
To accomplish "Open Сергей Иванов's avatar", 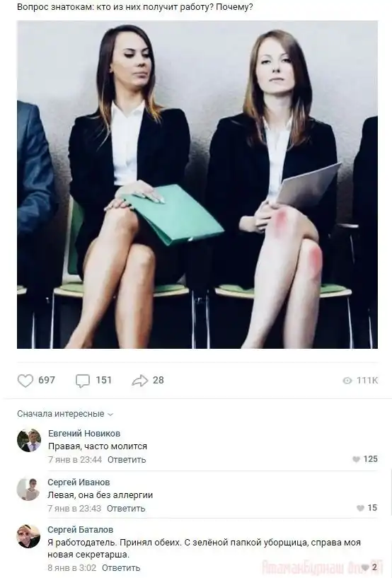I will coord(29,489).
